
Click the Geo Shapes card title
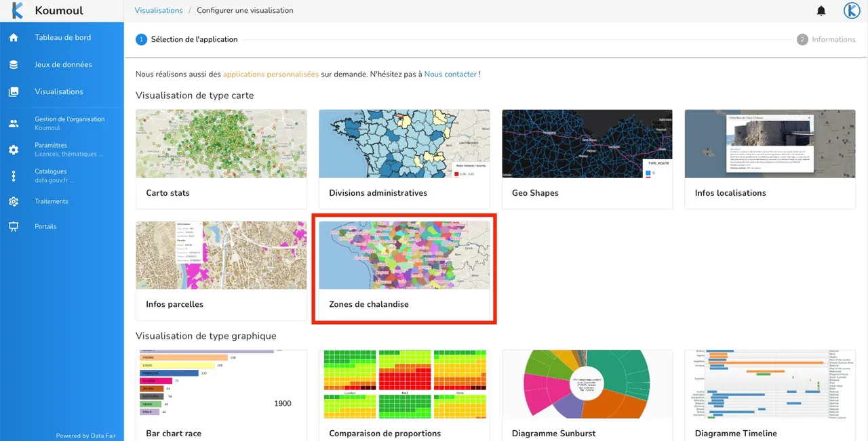(535, 193)
